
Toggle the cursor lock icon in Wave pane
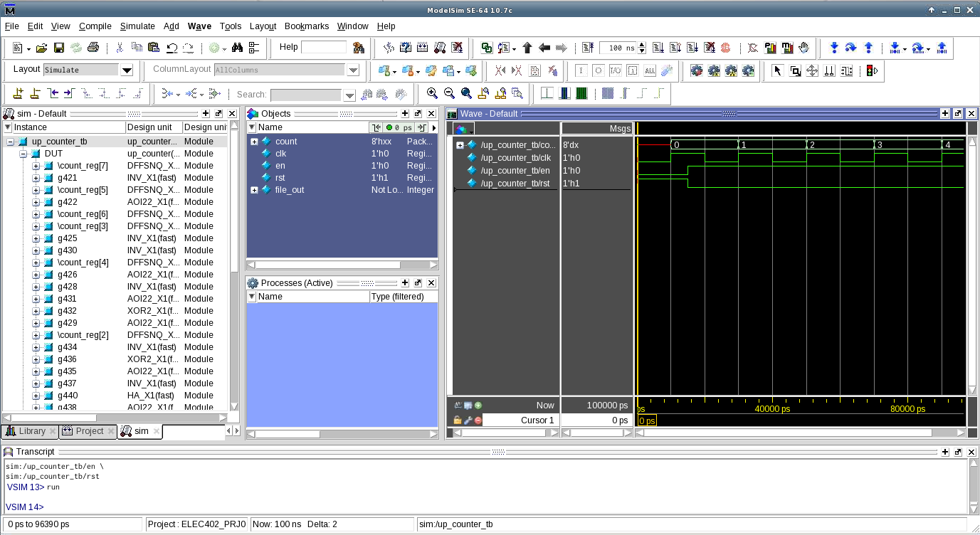[x=458, y=420]
